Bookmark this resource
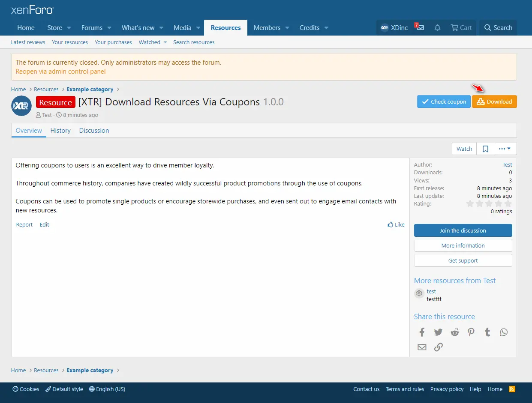The image size is (532, 403). tap(485, 149)
